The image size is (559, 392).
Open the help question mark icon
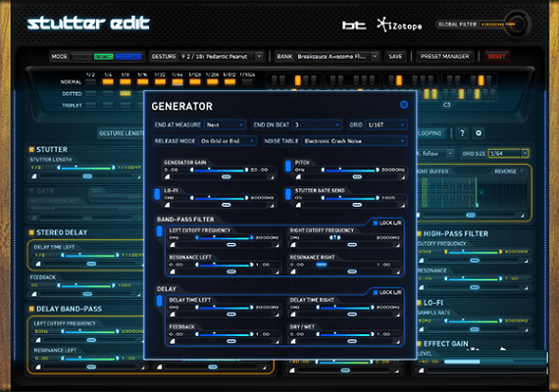click(462, 133)
